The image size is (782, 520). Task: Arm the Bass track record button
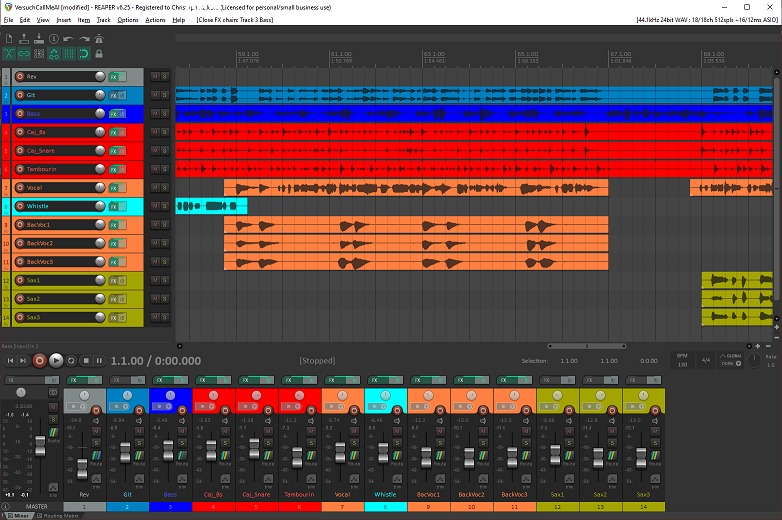pos(20,113)
